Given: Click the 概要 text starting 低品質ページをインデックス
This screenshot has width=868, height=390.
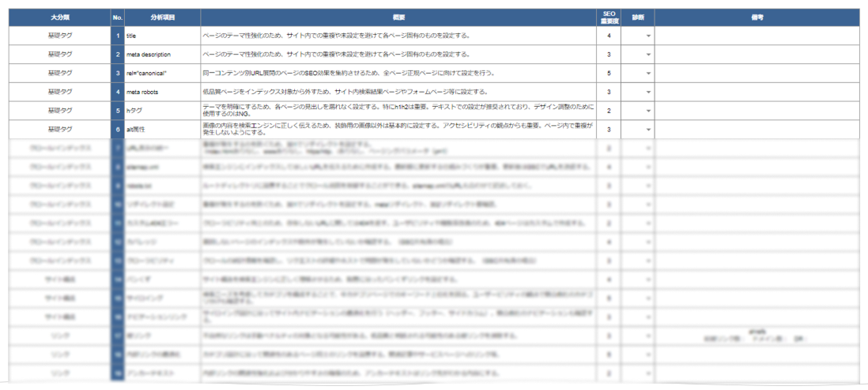Looking at the screenshot, I should 345,92.
